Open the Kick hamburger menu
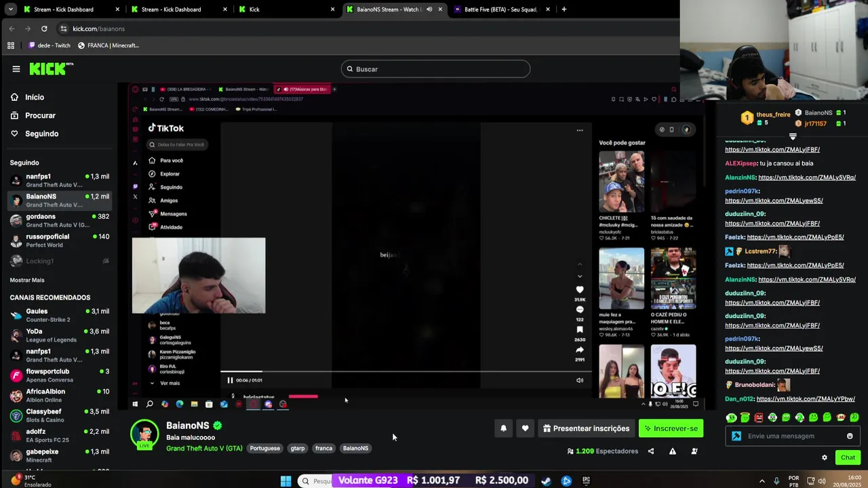This screenshot has width=868, height=488. point(16,68)
